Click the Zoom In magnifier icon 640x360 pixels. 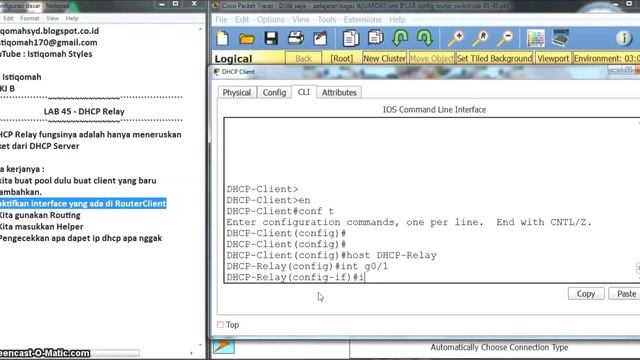pyautogui.click(x=456, y=38)
